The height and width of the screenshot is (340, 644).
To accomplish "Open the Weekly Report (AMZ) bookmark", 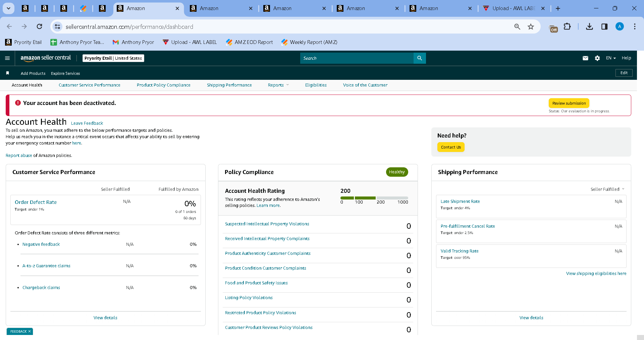I will coord(309,42).
